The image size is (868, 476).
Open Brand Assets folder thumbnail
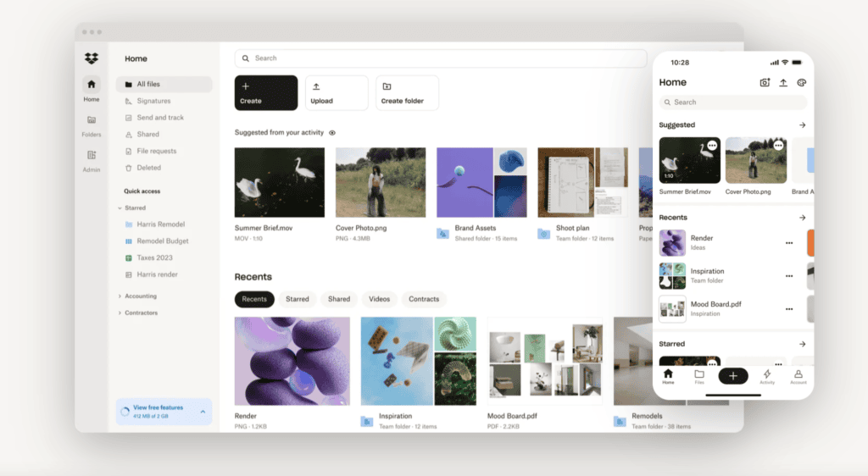tap(481, 182)
